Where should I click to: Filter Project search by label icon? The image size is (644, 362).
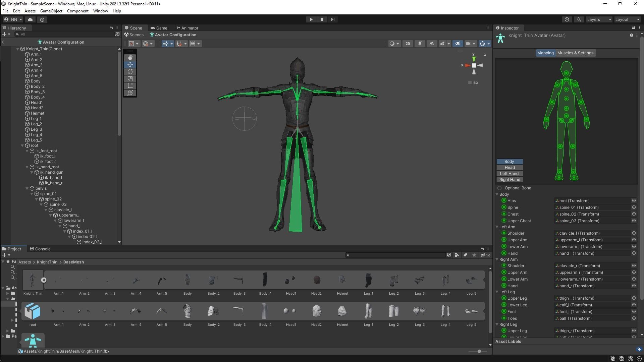(465, 255)
